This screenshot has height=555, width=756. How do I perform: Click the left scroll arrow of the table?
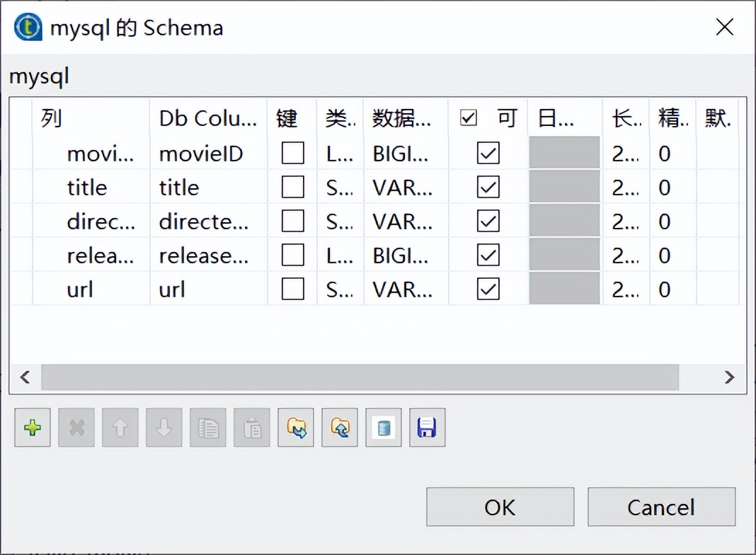point(25,378)
